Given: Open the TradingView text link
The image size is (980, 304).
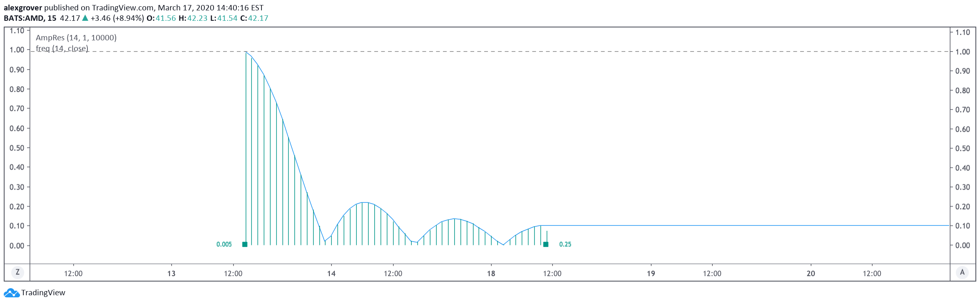Looking at the screenshot, I should 43,293.
